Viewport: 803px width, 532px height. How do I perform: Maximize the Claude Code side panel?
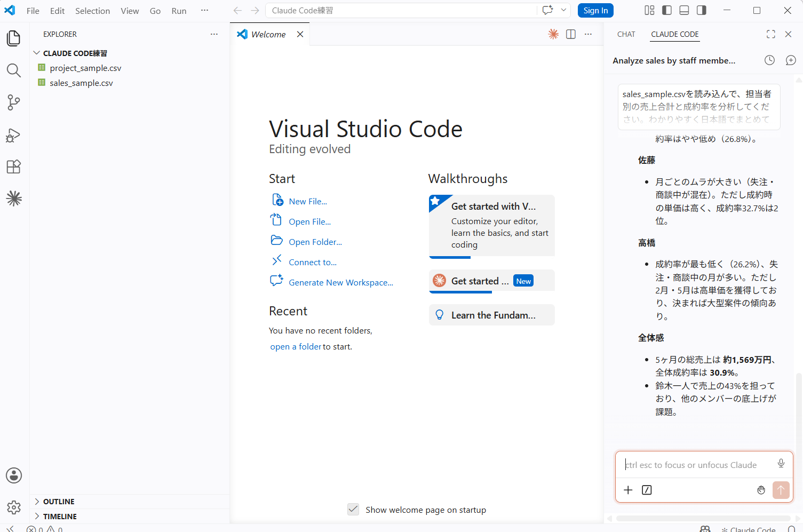[x=771, y=34]
